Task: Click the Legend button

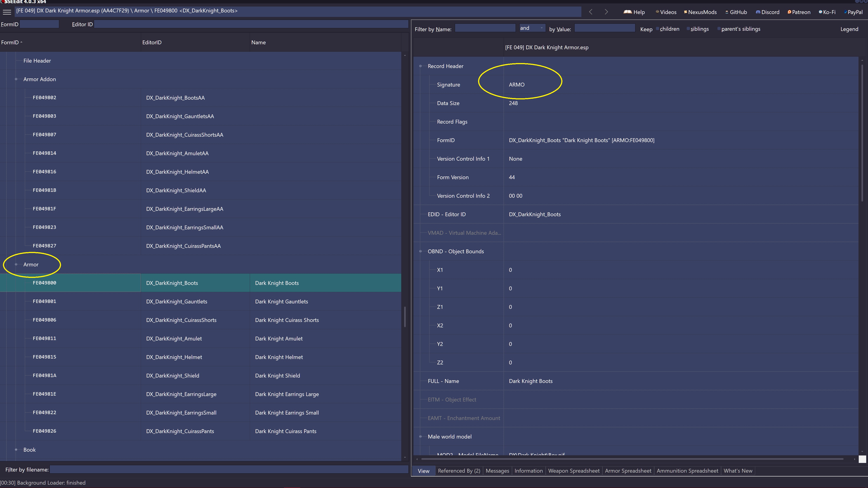Action: pyautogui.click(x=849, y=29)
